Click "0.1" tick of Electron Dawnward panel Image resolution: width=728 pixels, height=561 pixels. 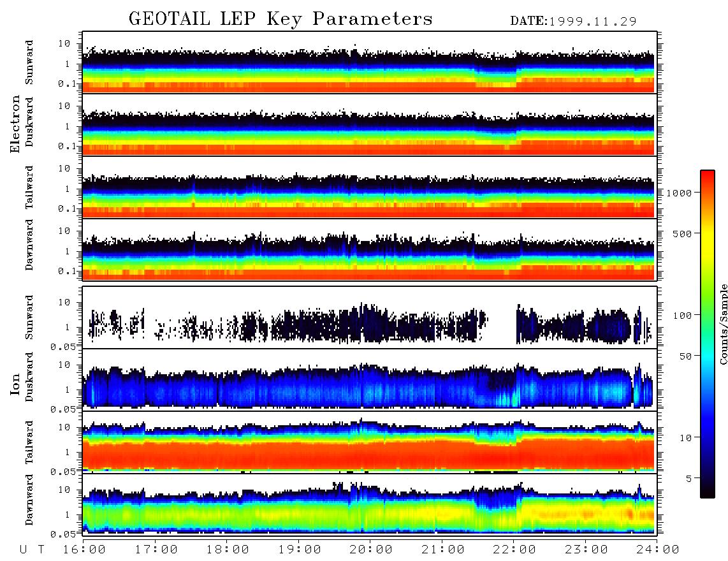(68, 271)
